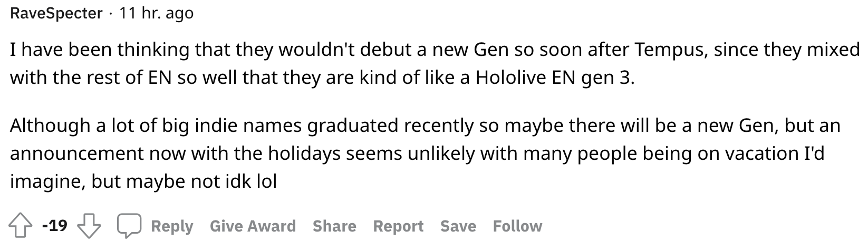Downvote RaveSpecter's comment

(89, 226)
